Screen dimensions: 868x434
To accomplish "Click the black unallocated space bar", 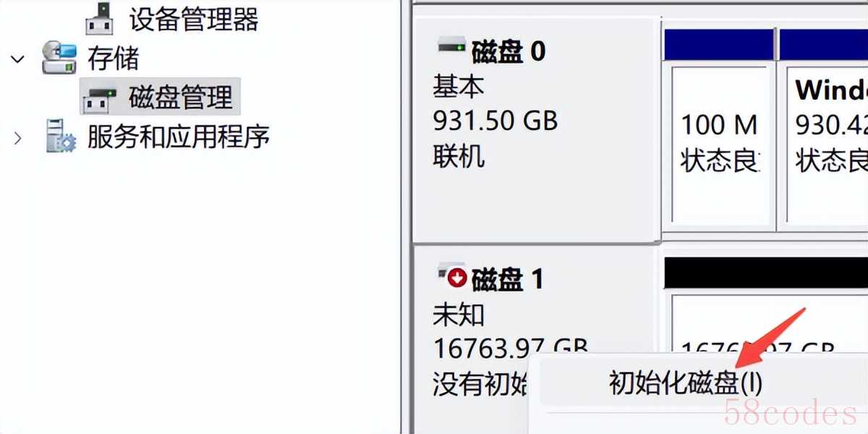I will coord(765,272).
